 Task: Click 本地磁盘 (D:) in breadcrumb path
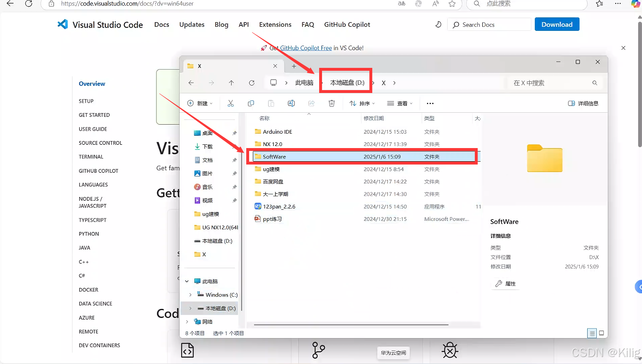[347, 83]
